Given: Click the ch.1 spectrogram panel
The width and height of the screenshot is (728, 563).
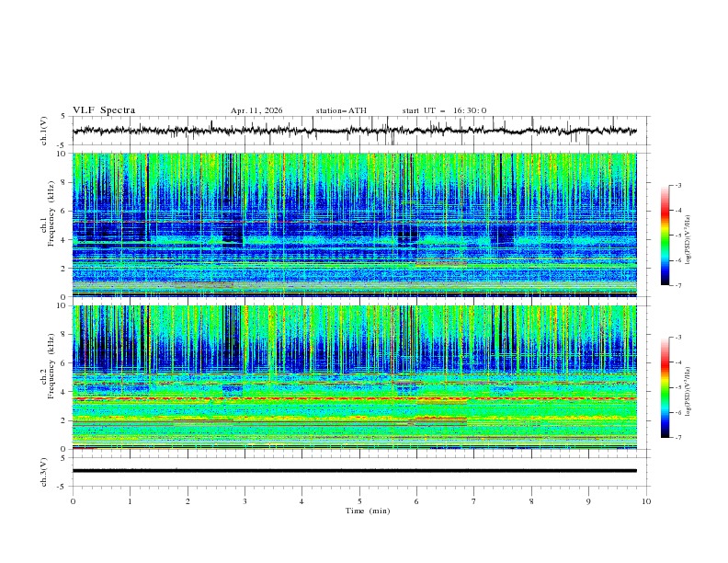Looking at the screenshot, I should 355,224.
